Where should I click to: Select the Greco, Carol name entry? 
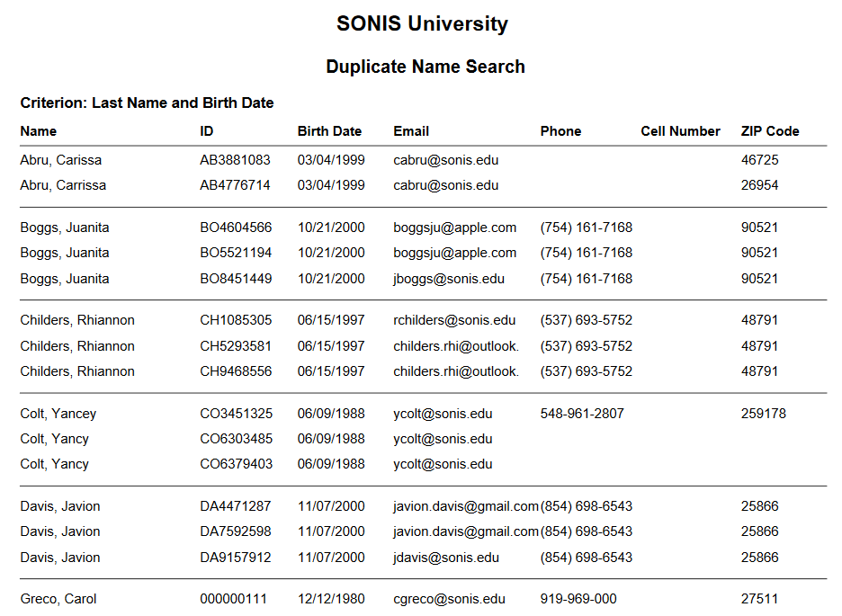[58, 599]
